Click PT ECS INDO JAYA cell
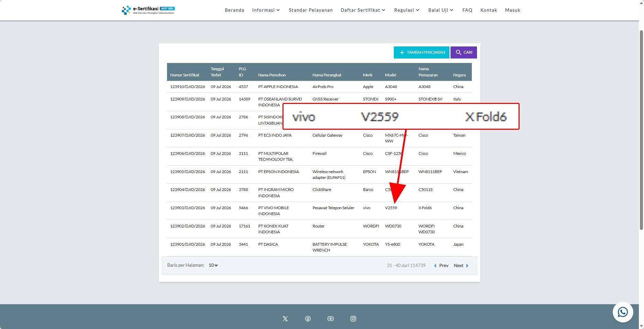This screenshot has width=644, height=329. pyautogui.click(x=275, y=135)
